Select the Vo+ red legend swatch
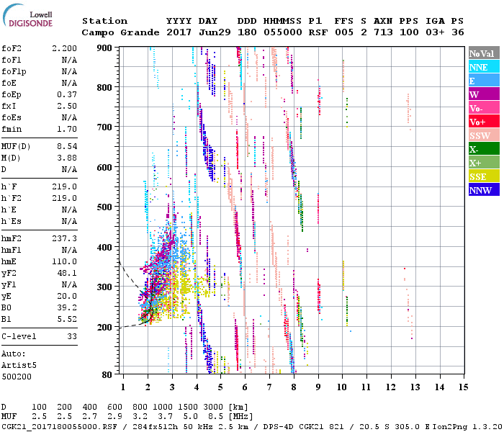 point(484,122)
